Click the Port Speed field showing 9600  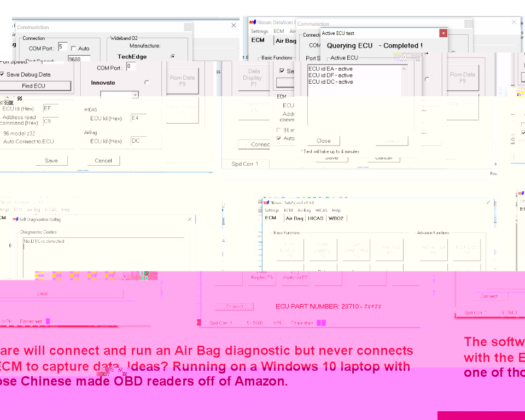[79, 59]
